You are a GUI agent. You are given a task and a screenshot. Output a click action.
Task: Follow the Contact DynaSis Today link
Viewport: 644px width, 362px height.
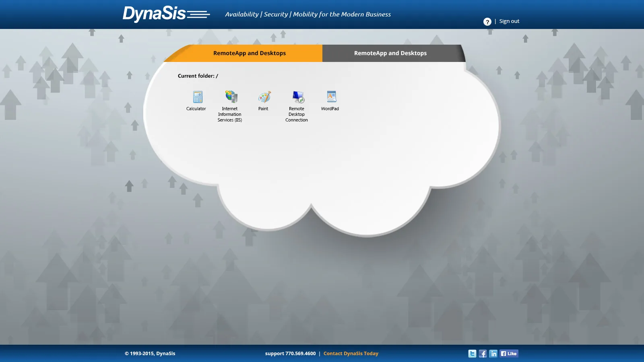point(351,354)
